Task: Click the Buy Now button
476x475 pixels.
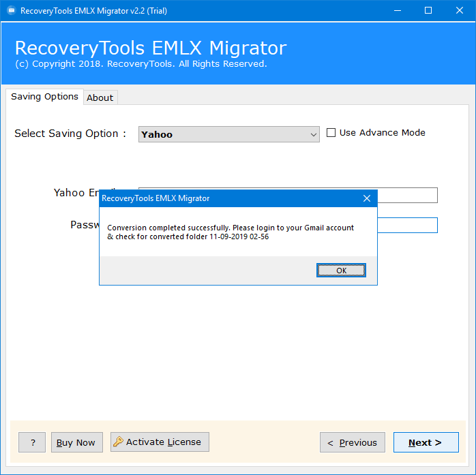Action: (77, 442)
